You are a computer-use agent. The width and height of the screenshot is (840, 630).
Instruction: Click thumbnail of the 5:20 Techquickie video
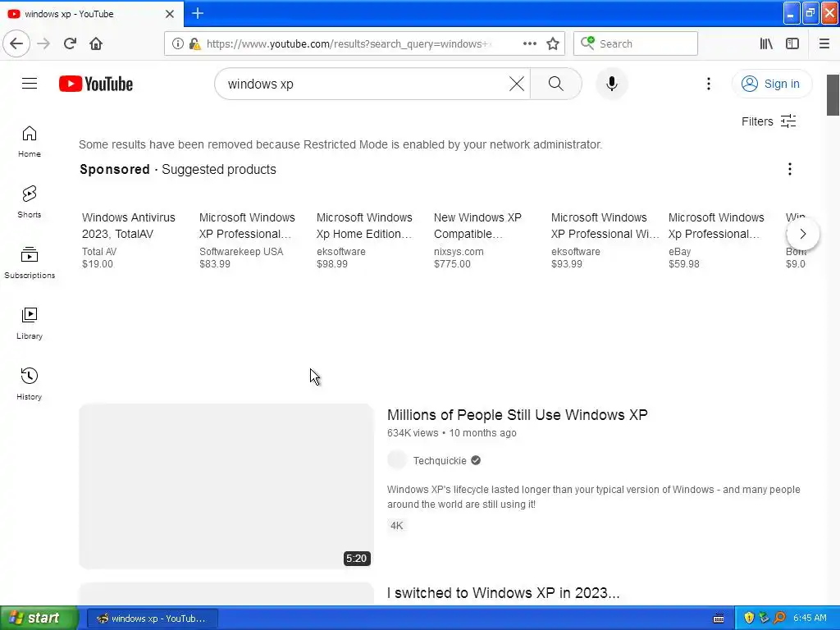click(226, 486)
